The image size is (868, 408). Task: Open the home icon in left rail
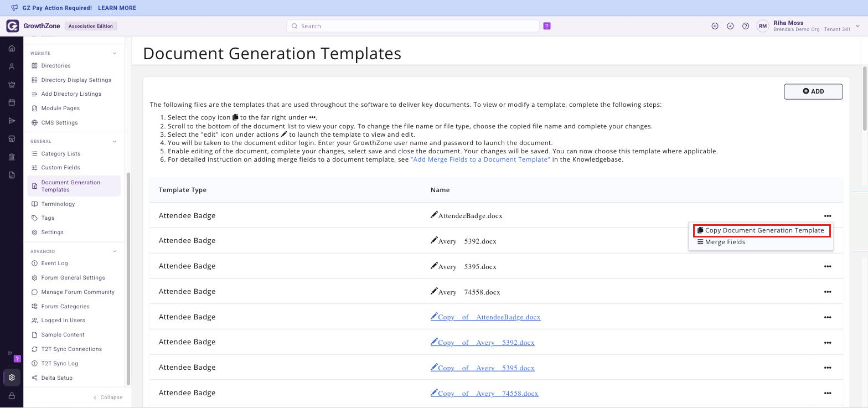(x=12, y=48)
